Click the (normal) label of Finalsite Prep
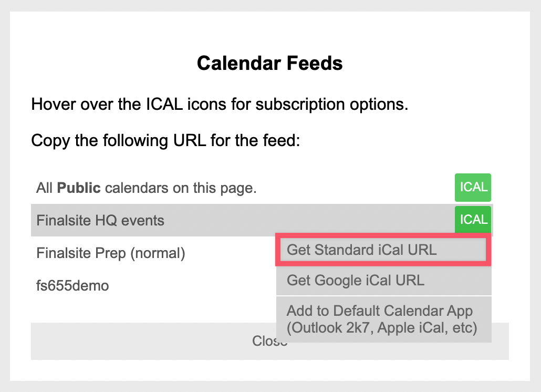 click(157, 253)
